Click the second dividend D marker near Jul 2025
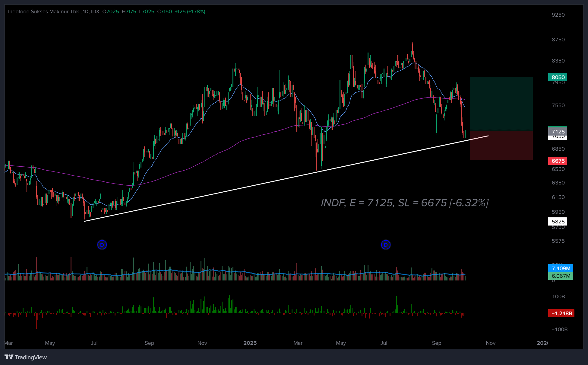Screen dimensions: 588x365 click(x=386, y=245)
